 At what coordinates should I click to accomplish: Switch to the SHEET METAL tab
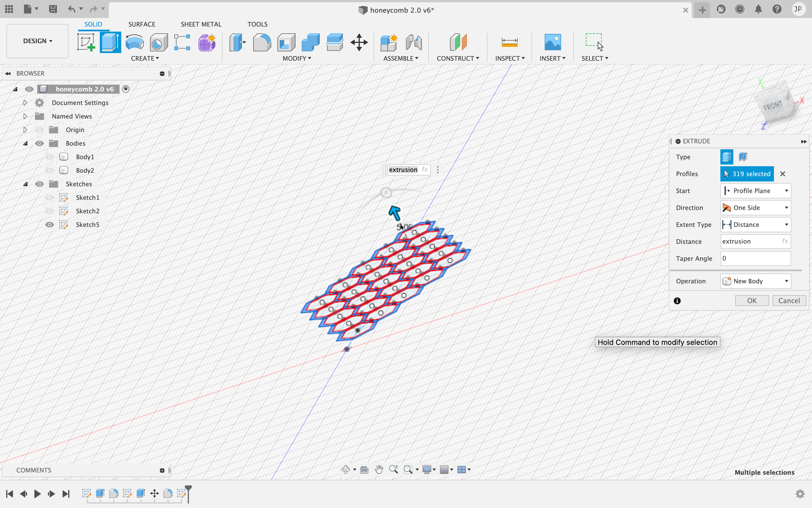tap(201, 24)
